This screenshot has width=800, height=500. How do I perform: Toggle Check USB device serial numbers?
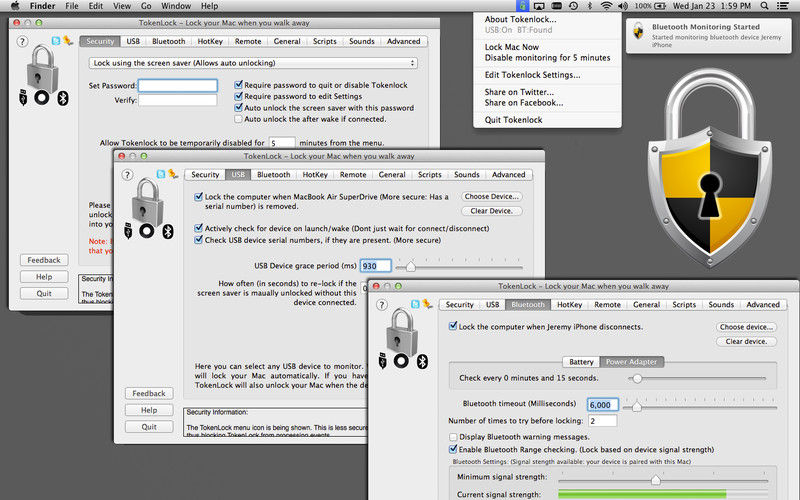click(x=198, y=240)
